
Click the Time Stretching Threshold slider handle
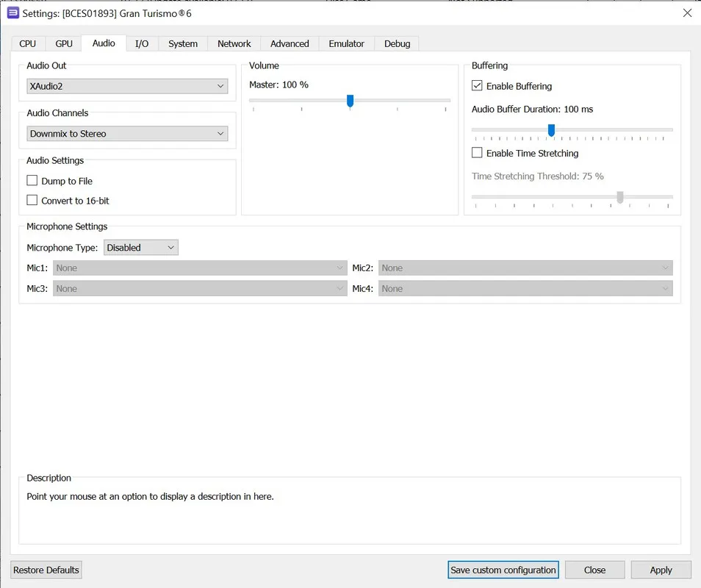click(x=620, y=197)
